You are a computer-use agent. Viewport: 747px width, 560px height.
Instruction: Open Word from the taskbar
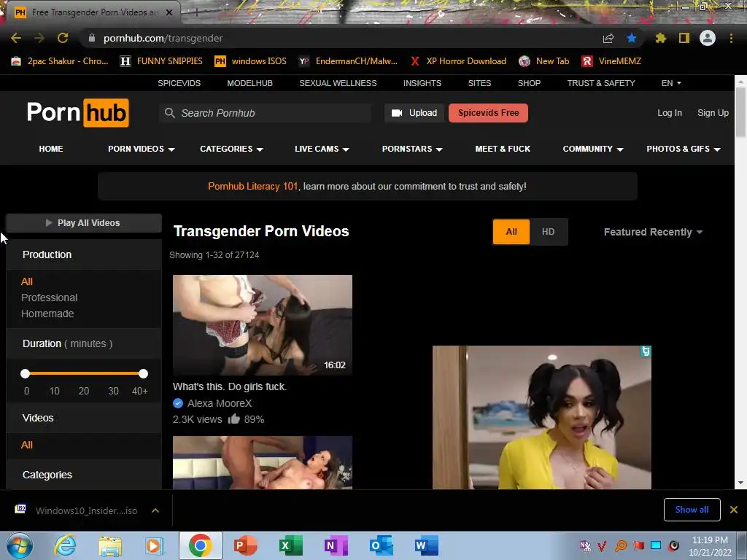[426, 545]
